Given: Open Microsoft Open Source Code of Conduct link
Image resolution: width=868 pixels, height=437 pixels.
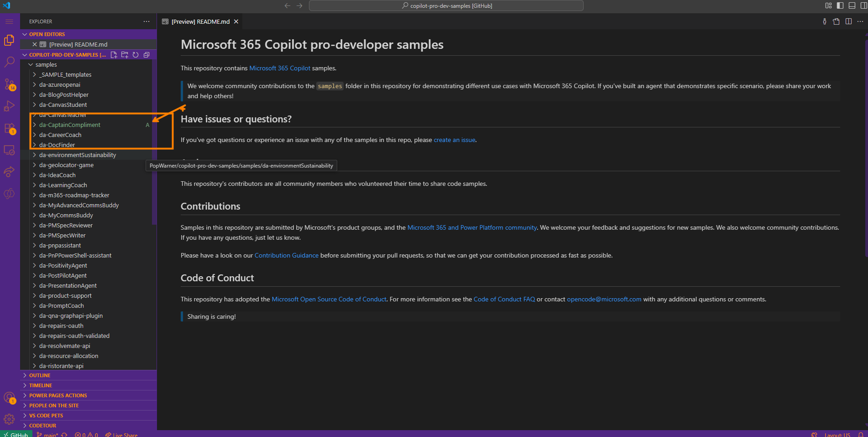Looking at the screenshot, I should pyautogui.click(x=329, y=299).
